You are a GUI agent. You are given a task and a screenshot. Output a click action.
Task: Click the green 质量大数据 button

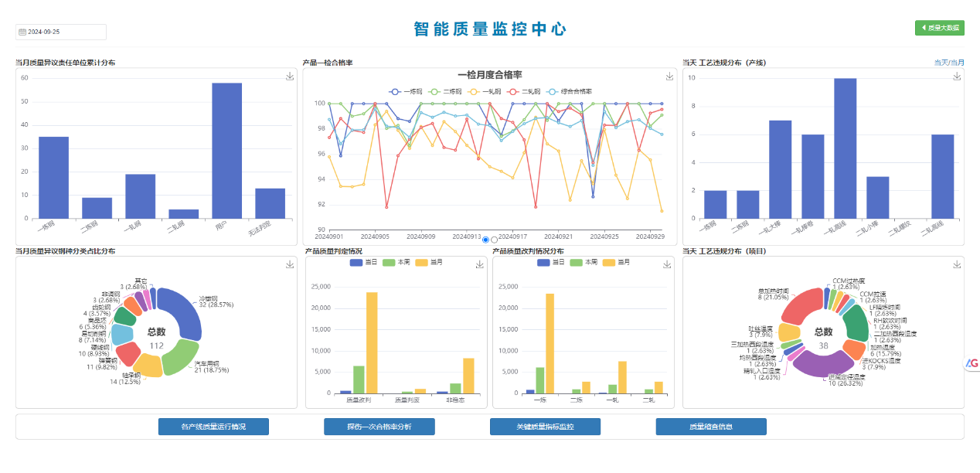[x=939, y=28]
